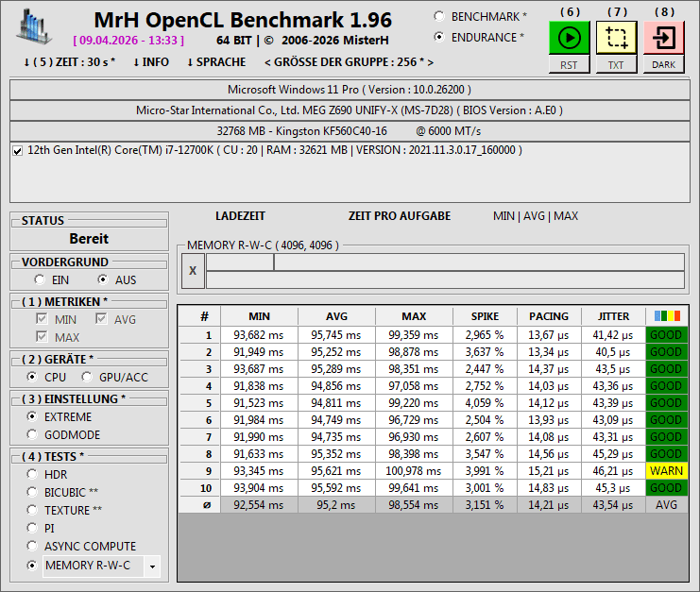Select the MEMORY R-W-C test radio button
This screenshot has width=700, height=592.
(x=32, y=566)
